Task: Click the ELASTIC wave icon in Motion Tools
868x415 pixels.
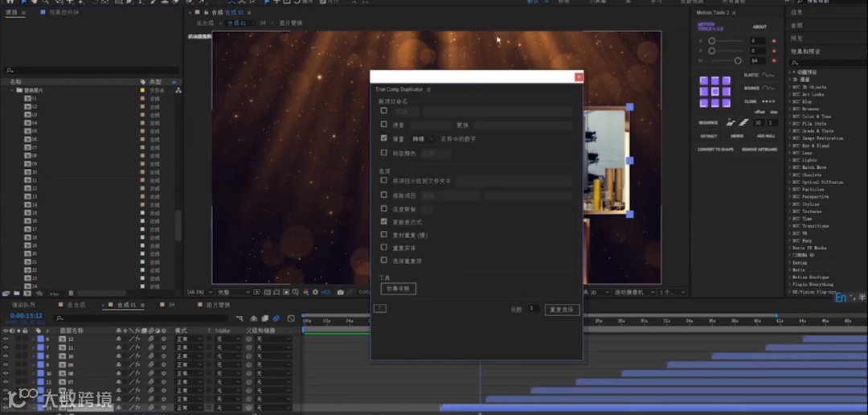Action: (x=768, y=75)
